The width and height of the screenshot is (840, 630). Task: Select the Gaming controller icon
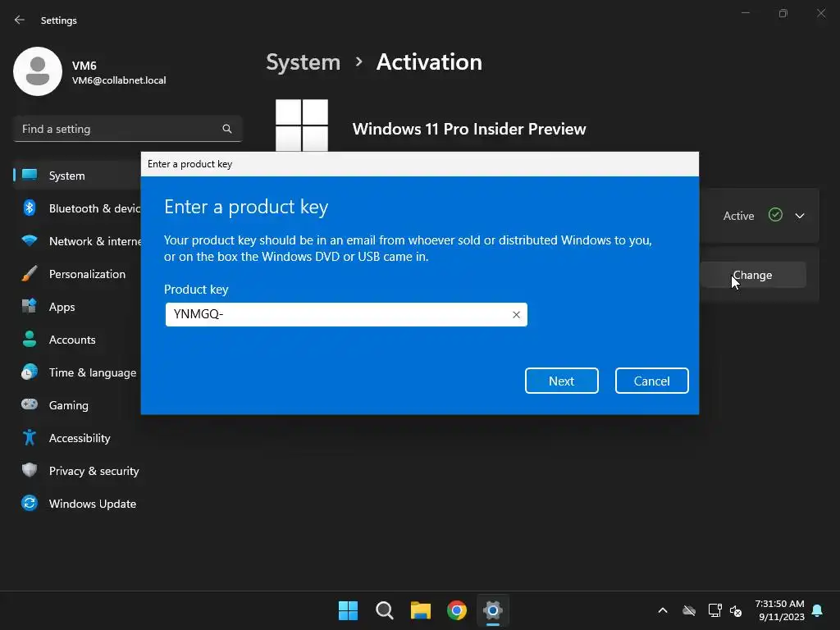[x=30, y=404]
